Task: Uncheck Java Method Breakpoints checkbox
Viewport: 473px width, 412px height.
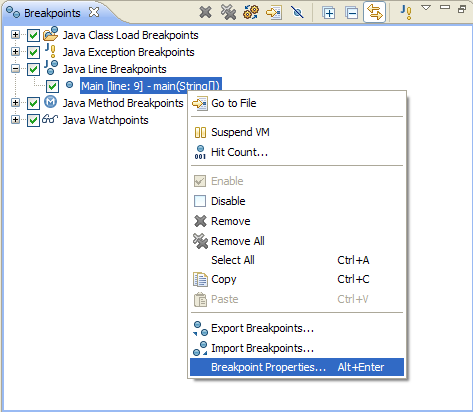Action: (33, 103)
